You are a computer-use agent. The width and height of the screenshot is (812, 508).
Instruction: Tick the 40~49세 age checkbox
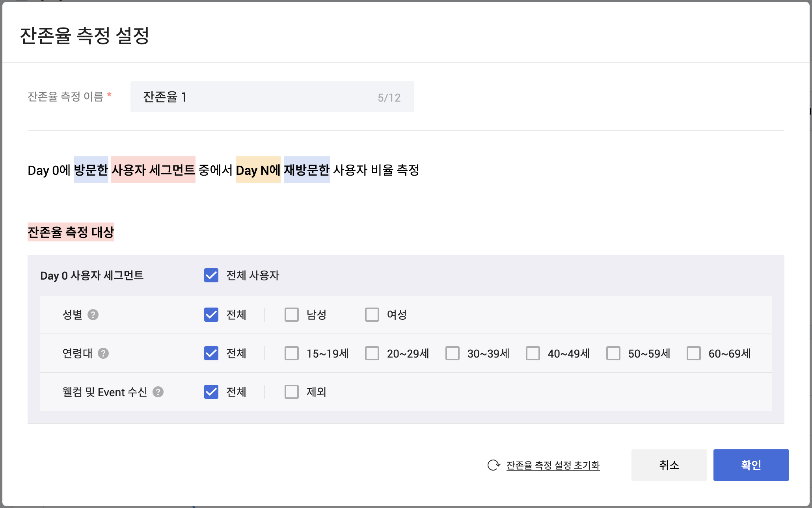point(533,353)
